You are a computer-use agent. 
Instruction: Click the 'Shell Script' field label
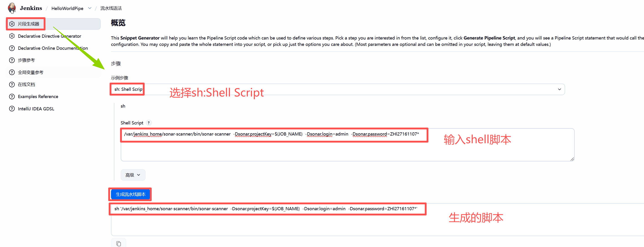132,123
